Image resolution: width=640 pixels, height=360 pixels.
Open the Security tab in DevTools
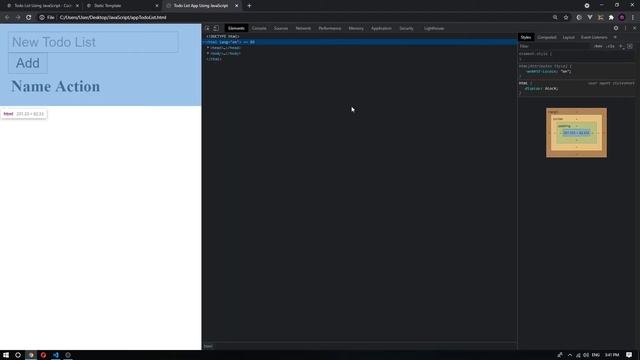click(x=407, y=29)
